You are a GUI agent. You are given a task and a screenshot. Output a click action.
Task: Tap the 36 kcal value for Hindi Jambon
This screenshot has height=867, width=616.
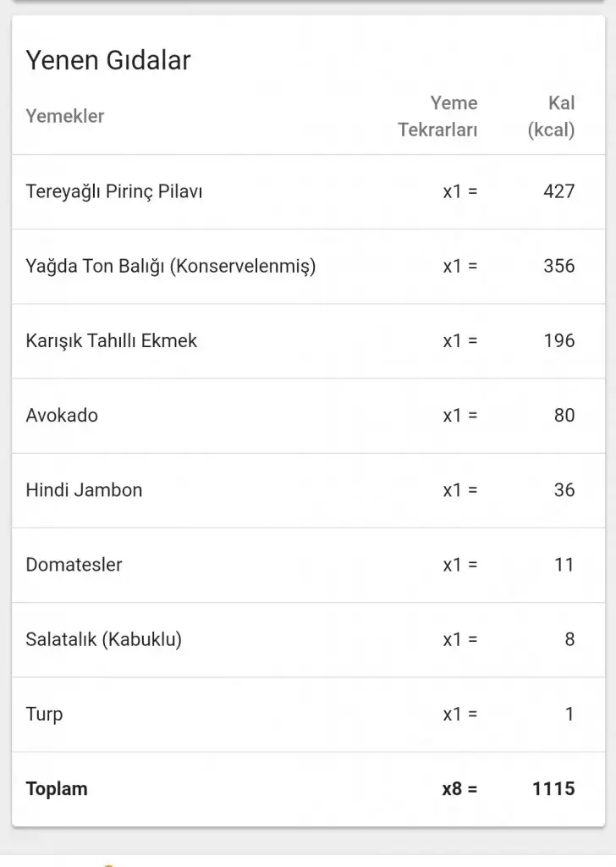pos(564,489)
